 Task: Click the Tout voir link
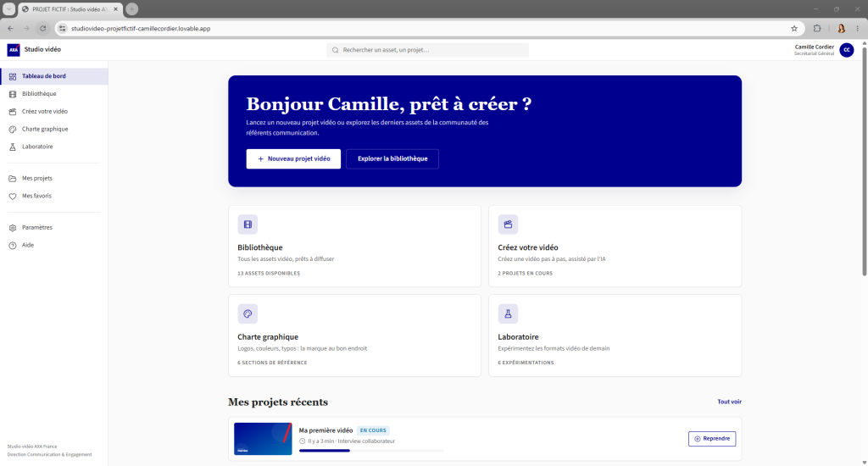coord(729,402)
